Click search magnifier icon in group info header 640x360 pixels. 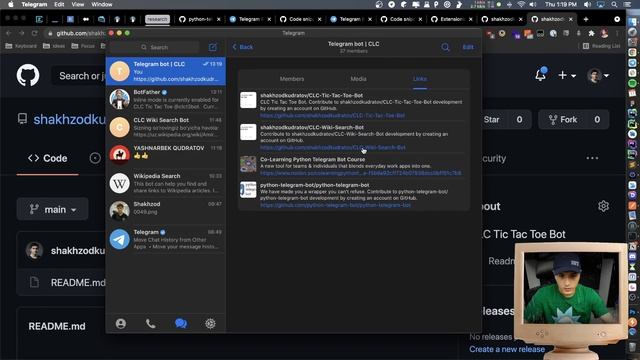tap(445, 47)
